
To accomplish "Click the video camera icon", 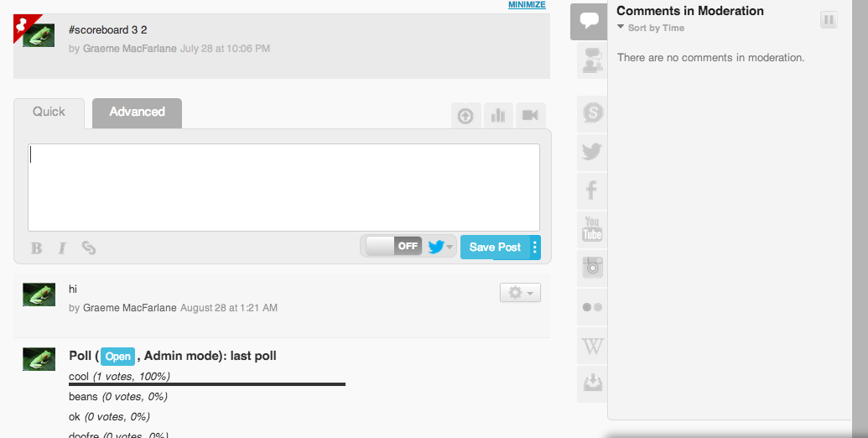I will 530,116.
